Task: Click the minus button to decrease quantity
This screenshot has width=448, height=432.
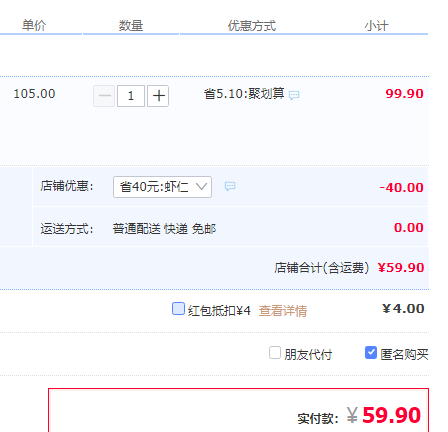Action: pos(104,96)
